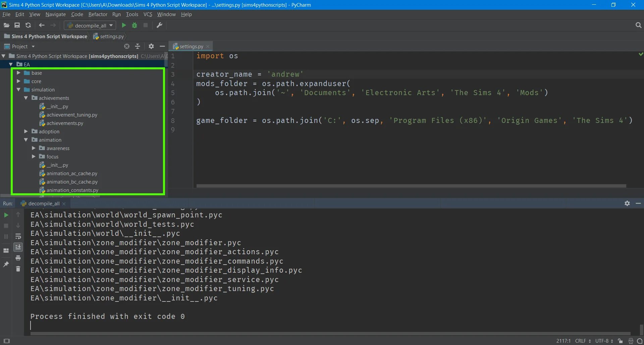Viewport: 644px width, 345px height.
Task: Close the decompile_all Run tab
Action: point(64,204)
